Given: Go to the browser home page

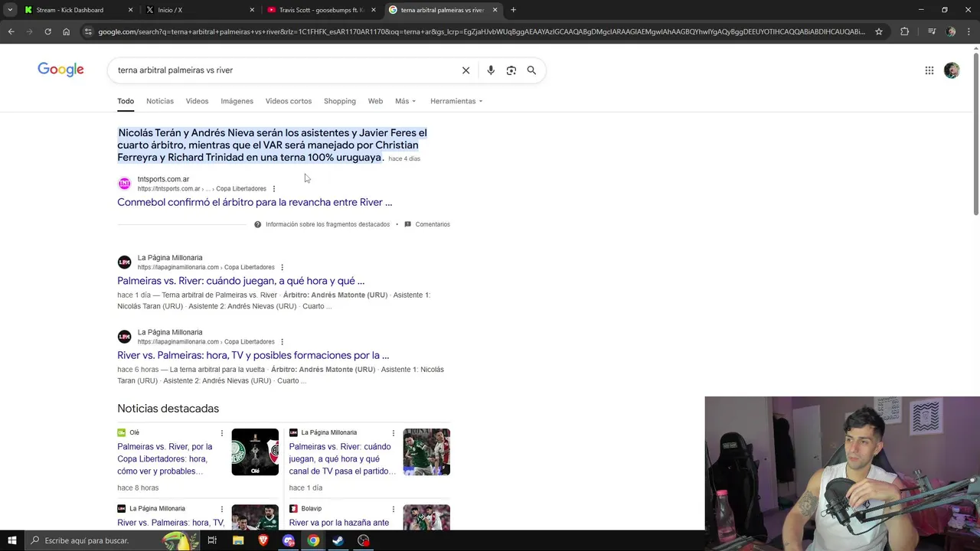Looking at the screenshot, I should coord(67,31).
